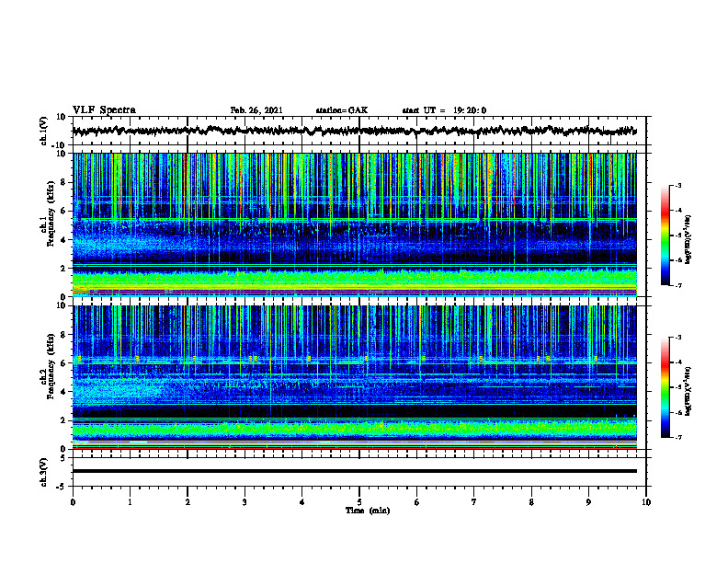The height and width of the screenshot is (563, 728).
Task: Click the time axis tick label "8"
Action: point(531,502)
